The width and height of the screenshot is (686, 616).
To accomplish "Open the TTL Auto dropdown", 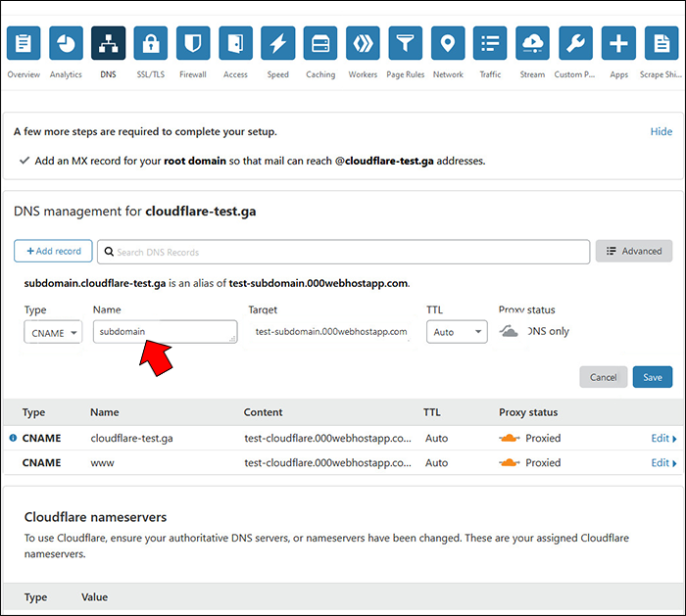I will click(457, 332).
